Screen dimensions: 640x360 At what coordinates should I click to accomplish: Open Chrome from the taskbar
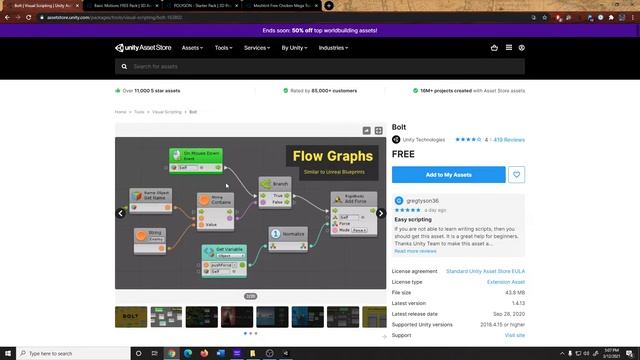pos(172,353)
